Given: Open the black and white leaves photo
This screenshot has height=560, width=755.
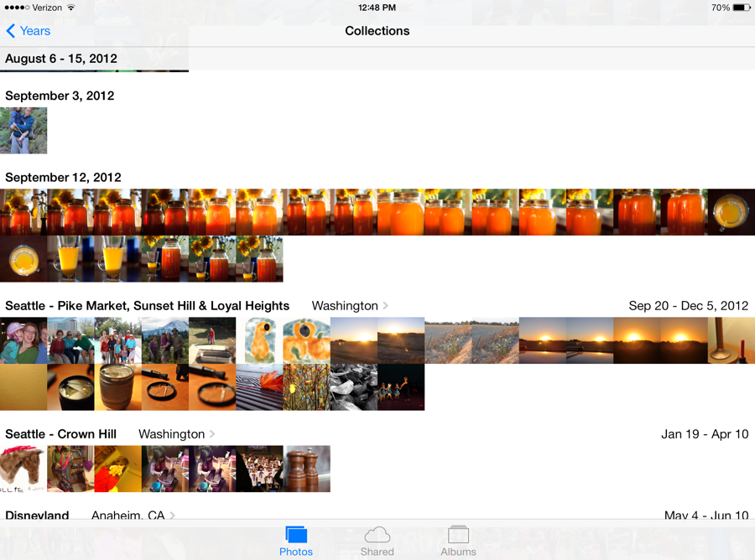Looking at the screenshot, I should click(x=354, y=387).
